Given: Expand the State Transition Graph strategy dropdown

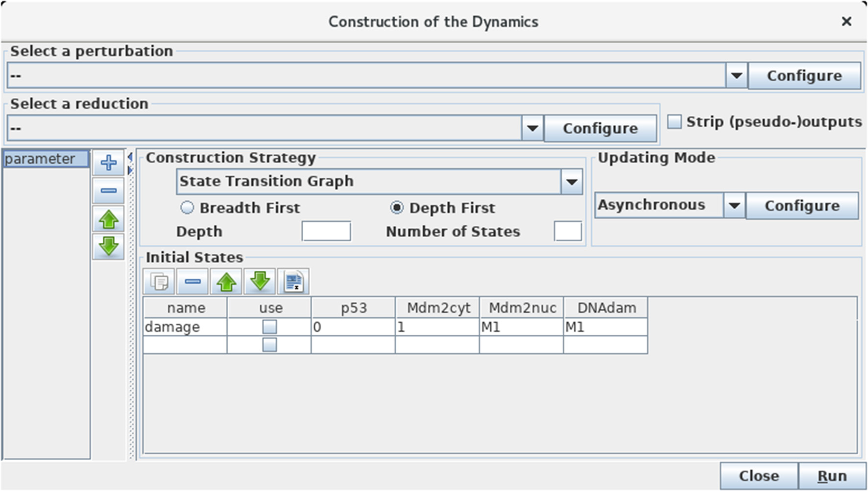Looking at the screenshot, I should (x=571, y=182).
